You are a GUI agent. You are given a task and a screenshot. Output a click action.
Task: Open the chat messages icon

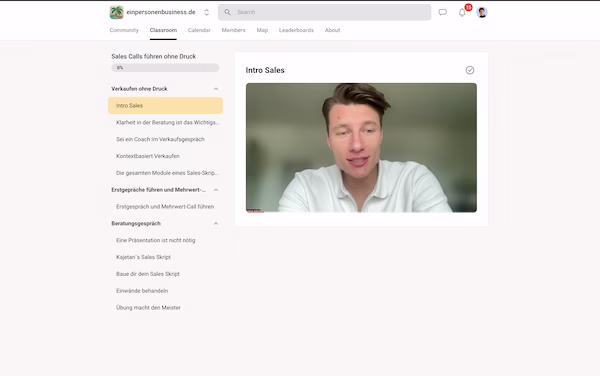tap(443, 12)
